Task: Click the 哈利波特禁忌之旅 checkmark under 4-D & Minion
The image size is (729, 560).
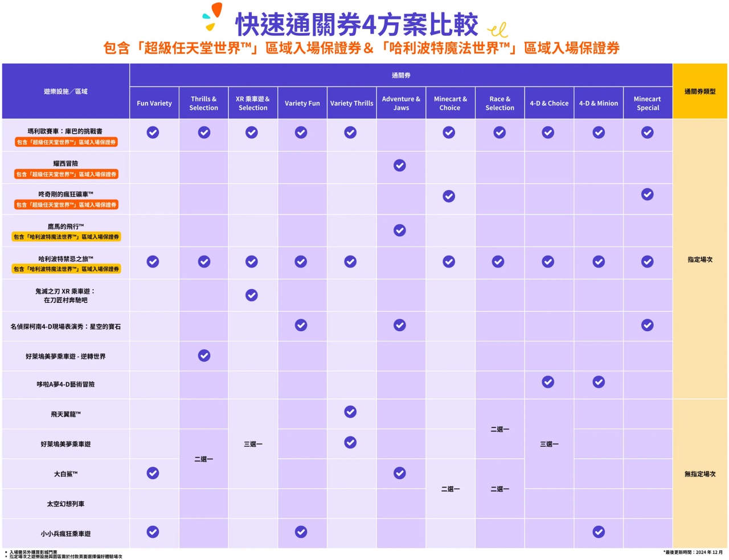Action: (599, 262)
